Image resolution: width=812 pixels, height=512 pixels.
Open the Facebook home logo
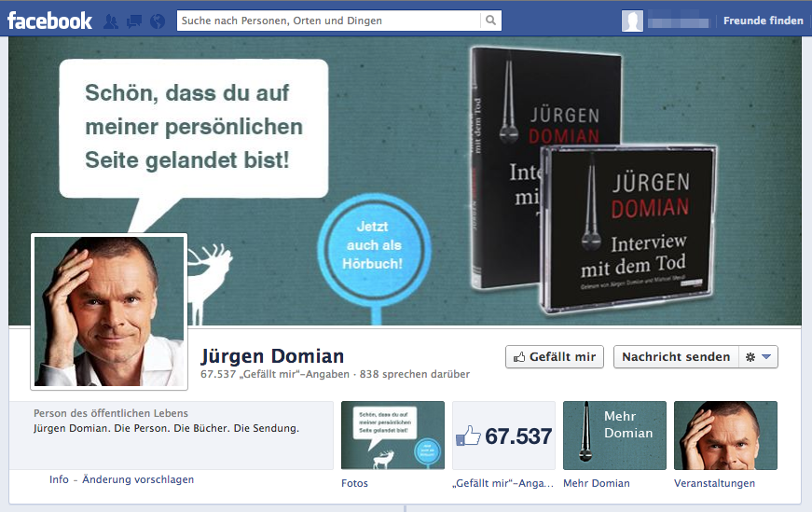pos(49,21)
